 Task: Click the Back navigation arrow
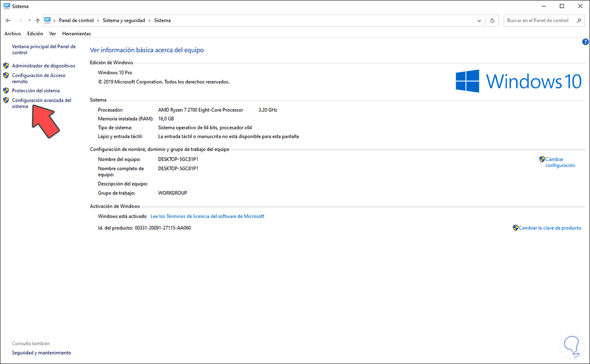[x=8, y=21]
